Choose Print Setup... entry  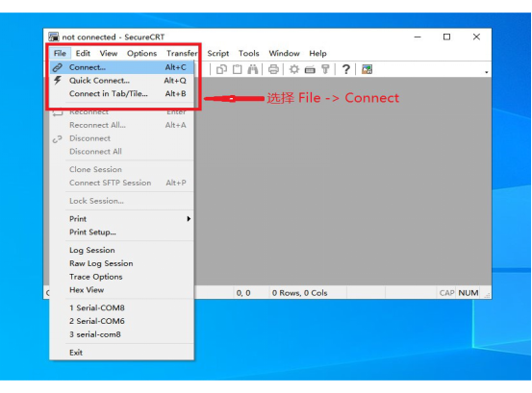pyautogui.click(x=122, y=233)
